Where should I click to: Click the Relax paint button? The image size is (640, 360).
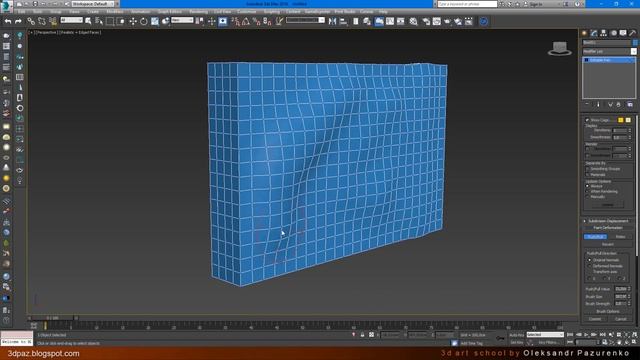tap(620, 237)
